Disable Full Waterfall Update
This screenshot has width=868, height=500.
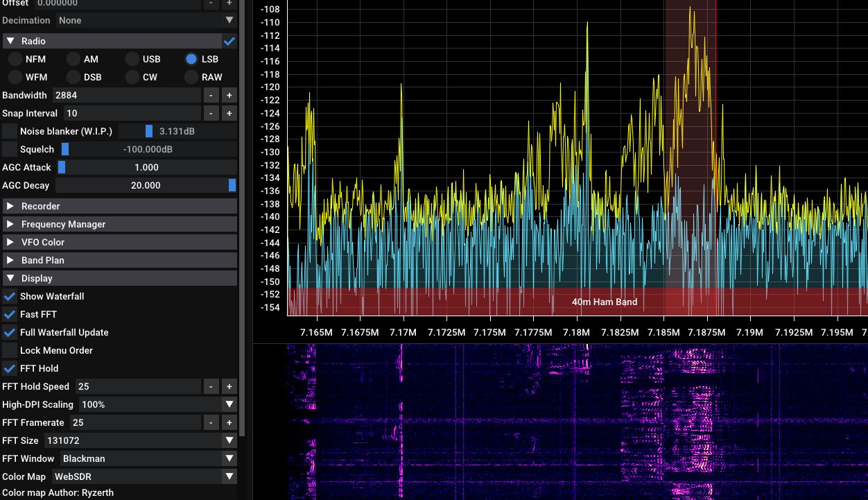tap(9, 332)
